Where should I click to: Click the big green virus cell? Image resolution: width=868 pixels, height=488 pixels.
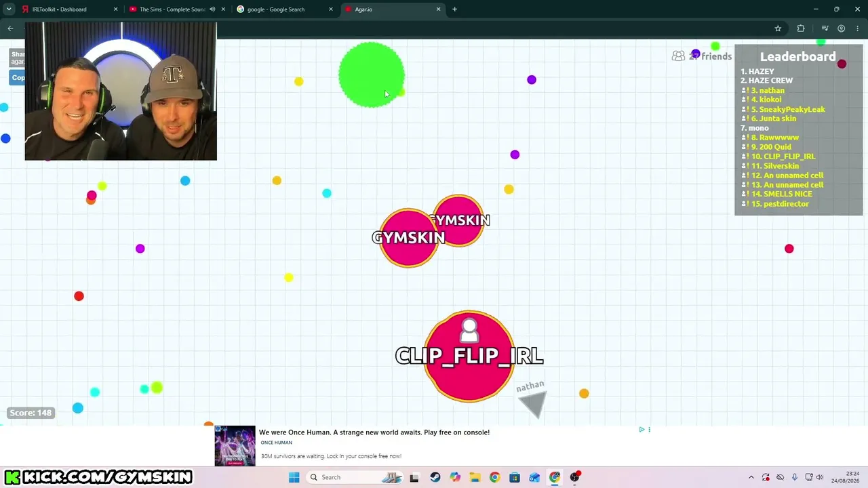[x=372, y=75]
